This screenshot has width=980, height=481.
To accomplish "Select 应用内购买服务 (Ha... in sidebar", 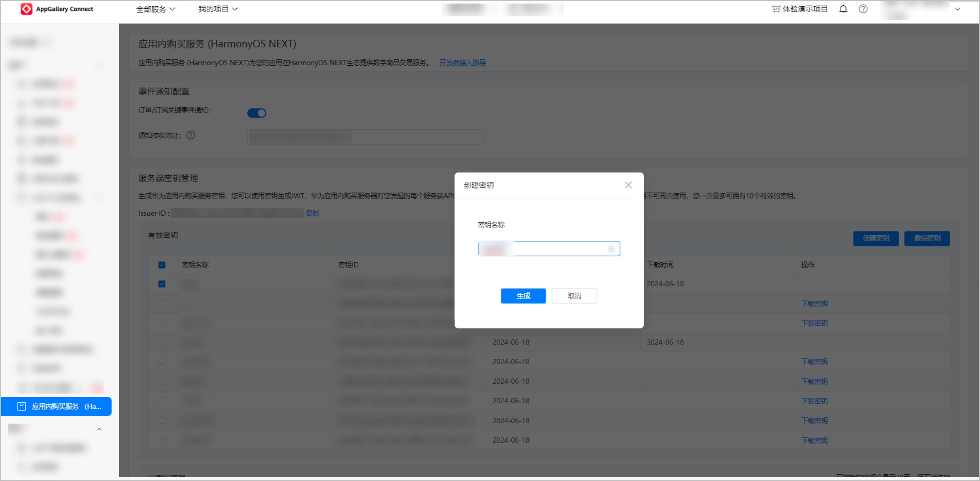I will 56,406.
